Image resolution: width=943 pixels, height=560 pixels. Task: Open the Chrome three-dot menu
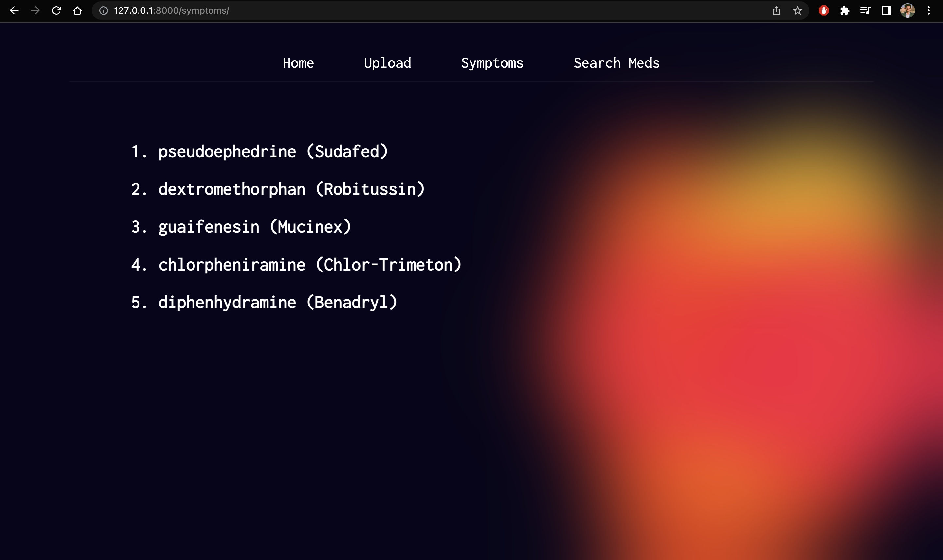pyautogui.click(x=929, y=10)
